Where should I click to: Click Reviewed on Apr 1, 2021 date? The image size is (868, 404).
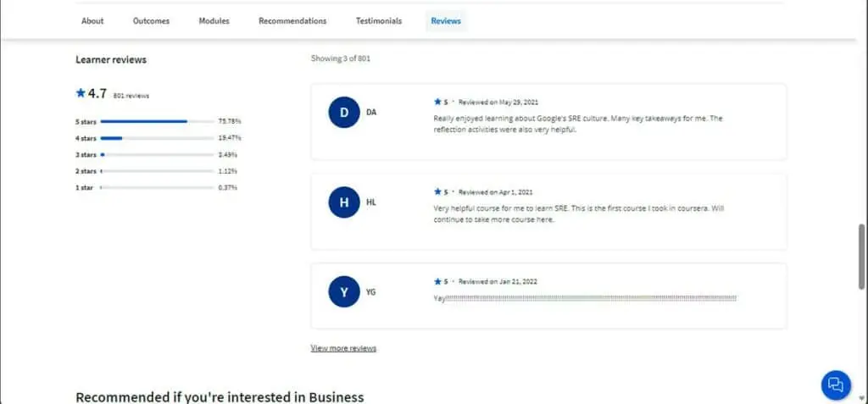click(x=495, y=192)
